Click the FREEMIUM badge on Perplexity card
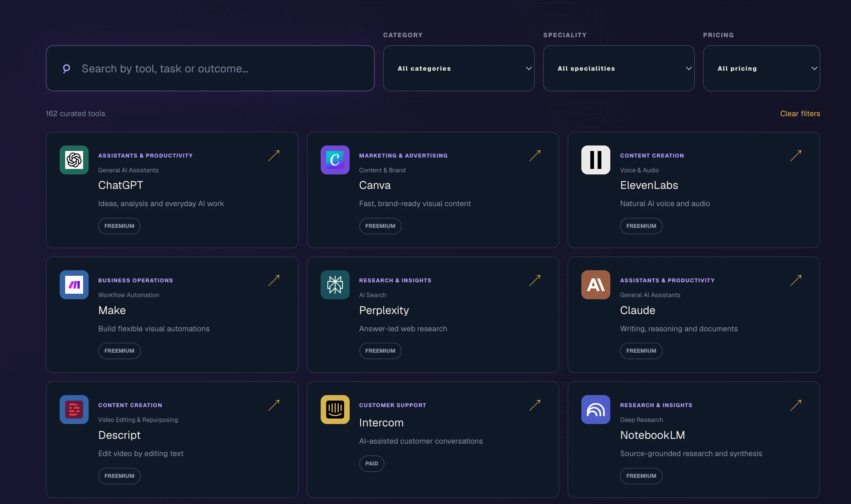The height and width of the screenshot is (504, 851). click(x=380, y=351)
